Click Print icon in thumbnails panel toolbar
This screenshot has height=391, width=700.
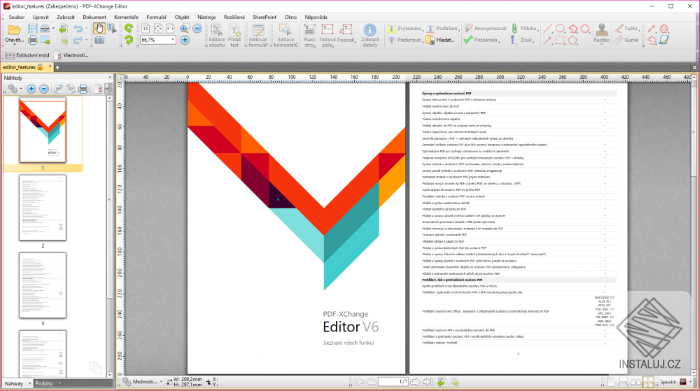point(83,89)
